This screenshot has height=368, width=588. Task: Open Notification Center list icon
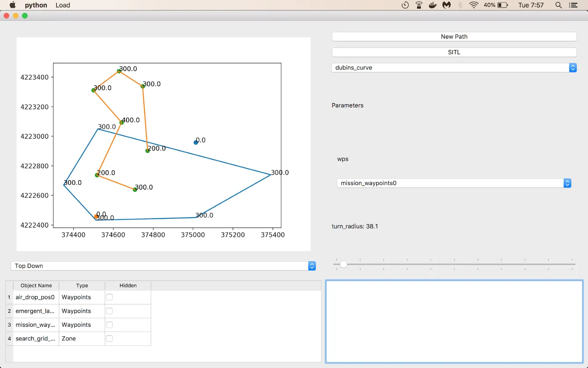573,5
